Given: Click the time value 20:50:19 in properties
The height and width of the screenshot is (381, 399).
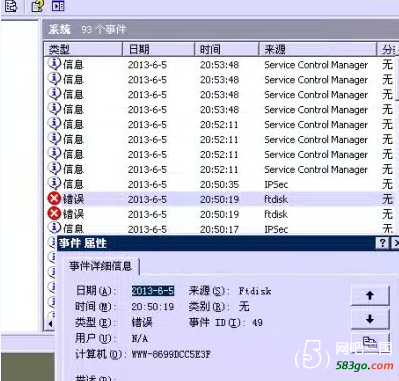Looking at the screenshot, I should click(x=153, y=307).
